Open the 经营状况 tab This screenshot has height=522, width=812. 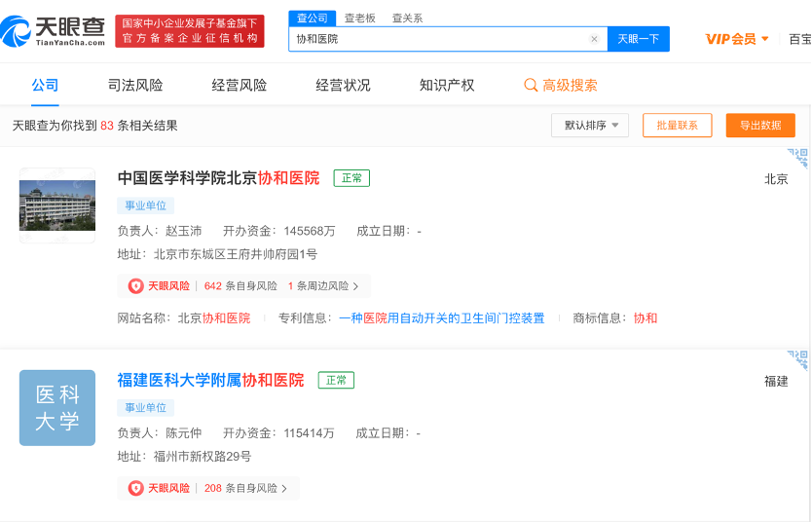(x=344, y=85)
